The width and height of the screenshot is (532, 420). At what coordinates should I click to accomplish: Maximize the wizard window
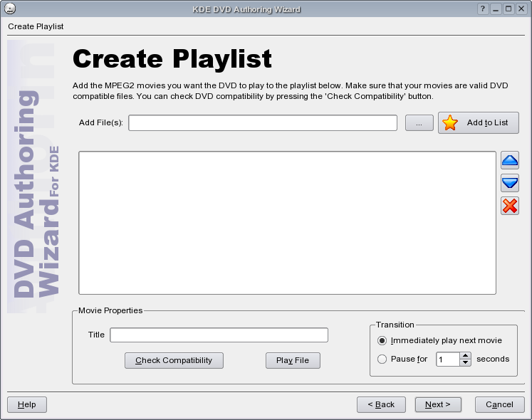pyautogui.click(x=508, y=9)
